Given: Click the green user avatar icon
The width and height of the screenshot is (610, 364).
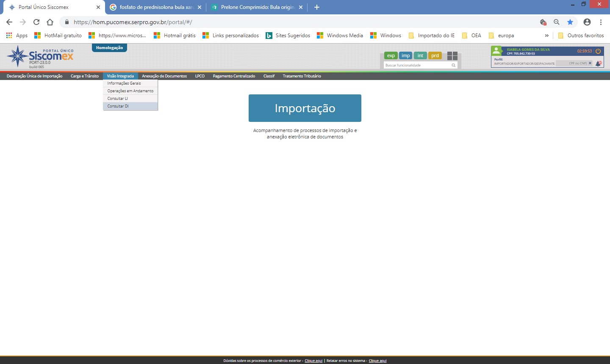Looking at the screenshot, I should click(x=496, y=51).
